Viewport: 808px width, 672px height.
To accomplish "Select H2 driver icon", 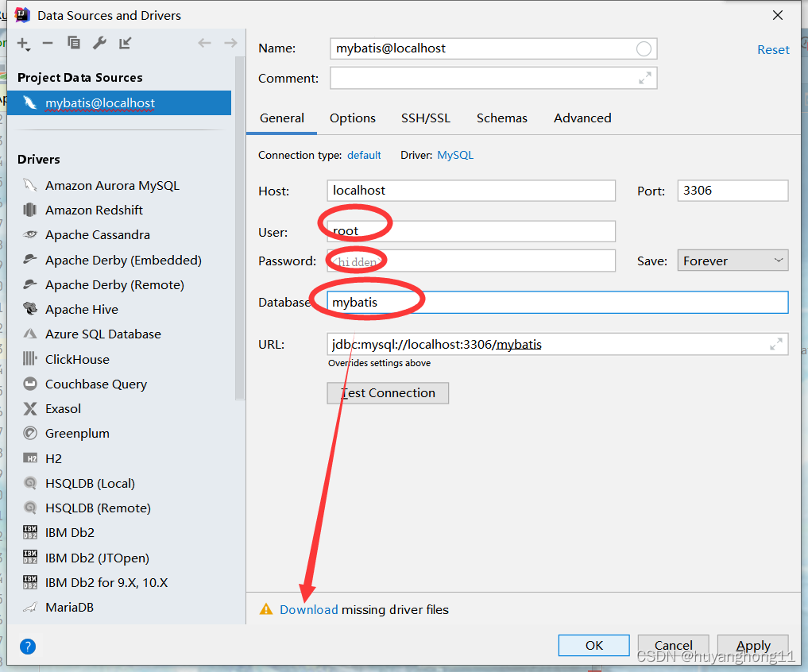I will 30,458.
